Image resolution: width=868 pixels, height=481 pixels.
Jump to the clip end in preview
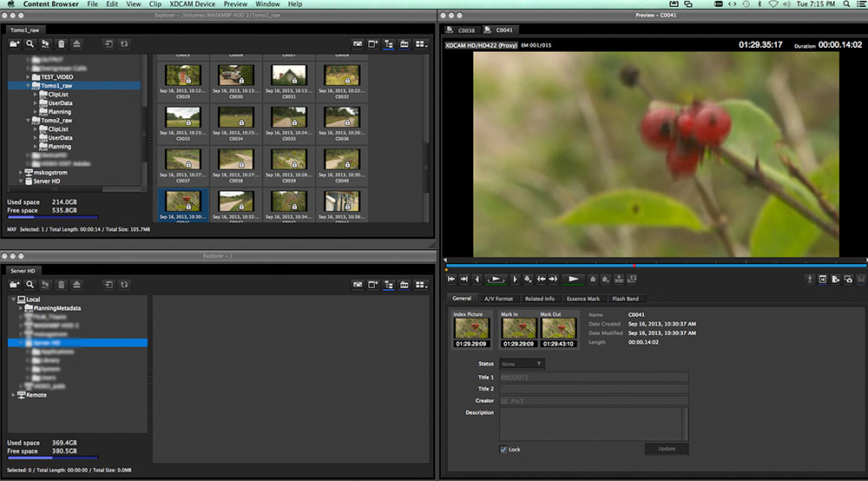[x=464, y=279]
